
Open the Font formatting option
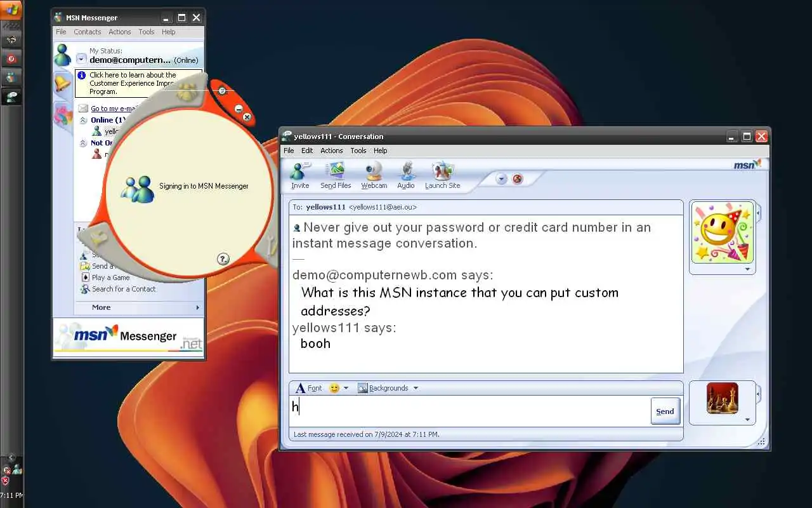(x=309, y=388)
